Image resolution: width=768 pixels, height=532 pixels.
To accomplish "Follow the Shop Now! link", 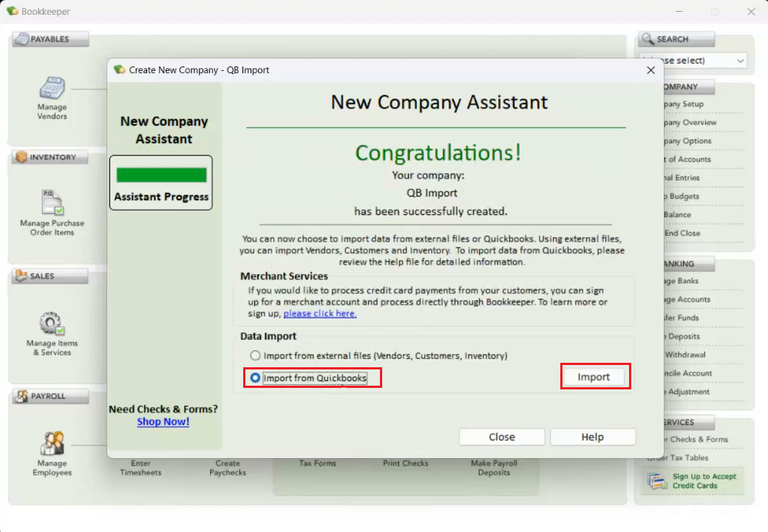I will (x=163, y=421).
